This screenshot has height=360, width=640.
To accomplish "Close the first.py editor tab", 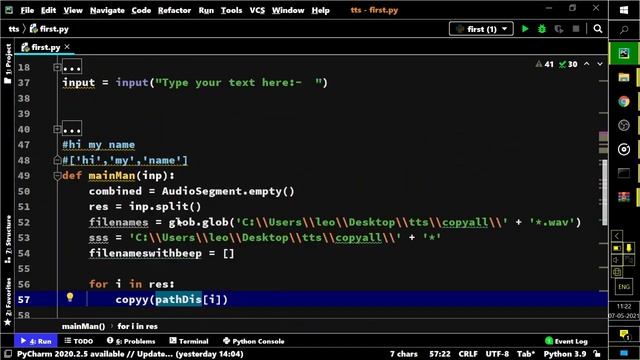I will tap(67, 47).
